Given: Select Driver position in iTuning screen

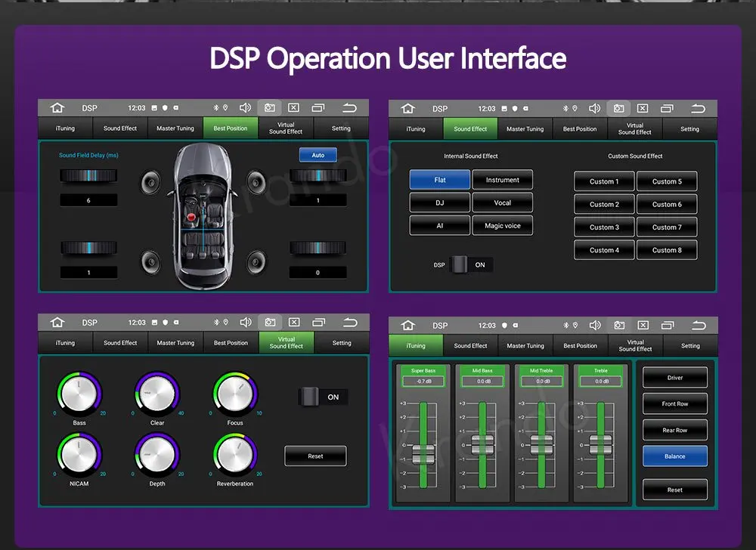Looking at the screenshot, I should (x=675, y=378).
